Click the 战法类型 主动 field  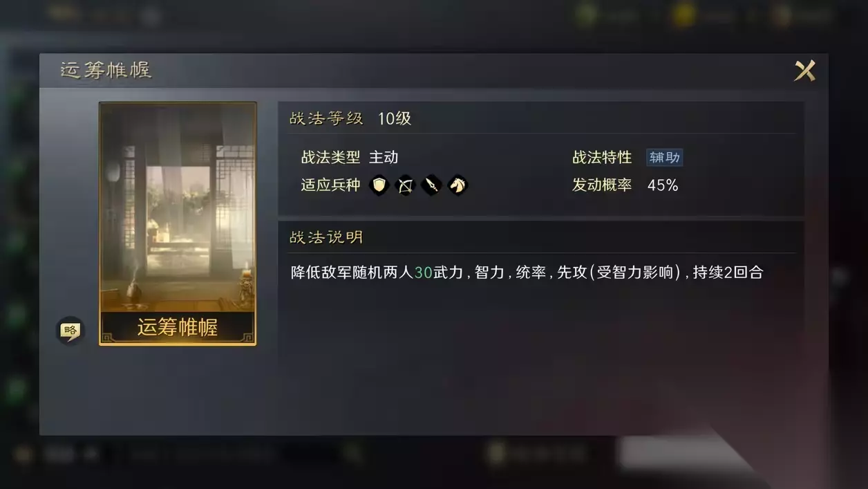pyautogui.click(x=350, y=158)
